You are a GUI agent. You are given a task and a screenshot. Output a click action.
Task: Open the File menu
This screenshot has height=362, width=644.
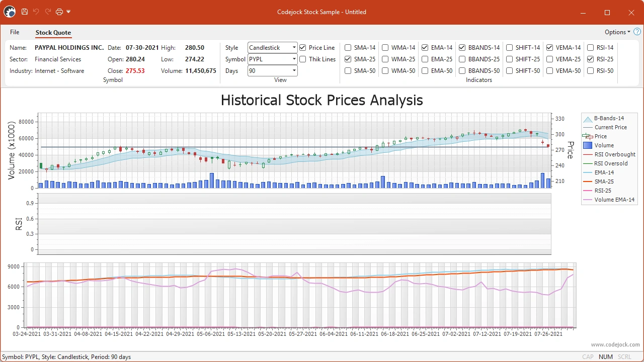[15, 32]
